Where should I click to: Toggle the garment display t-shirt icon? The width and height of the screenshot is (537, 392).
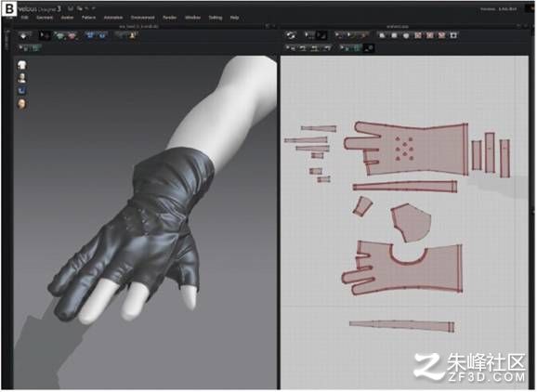click(22, 65)
